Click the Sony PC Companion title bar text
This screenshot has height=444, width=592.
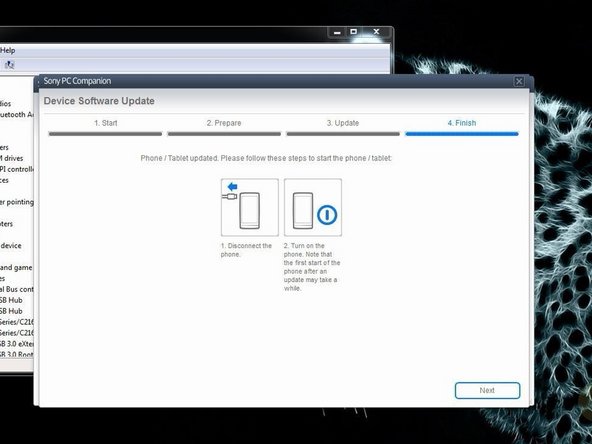point(77,81)
